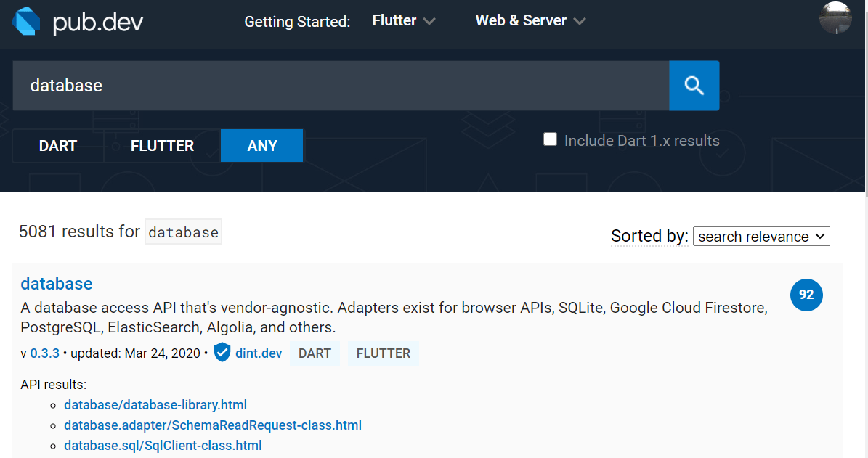Open database/database-library.html API result

tap(155, 405)
